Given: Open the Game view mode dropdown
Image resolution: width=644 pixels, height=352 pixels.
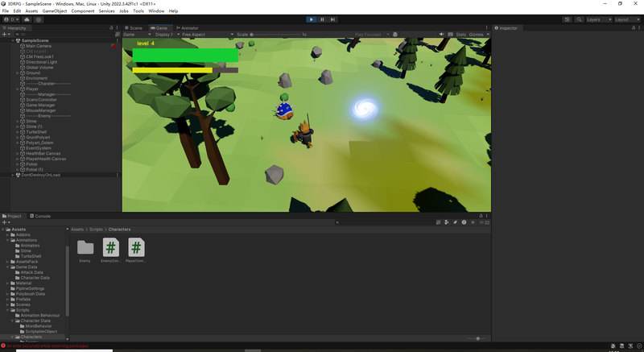Looking at the screenshot, I should click(x=137, y=35).
